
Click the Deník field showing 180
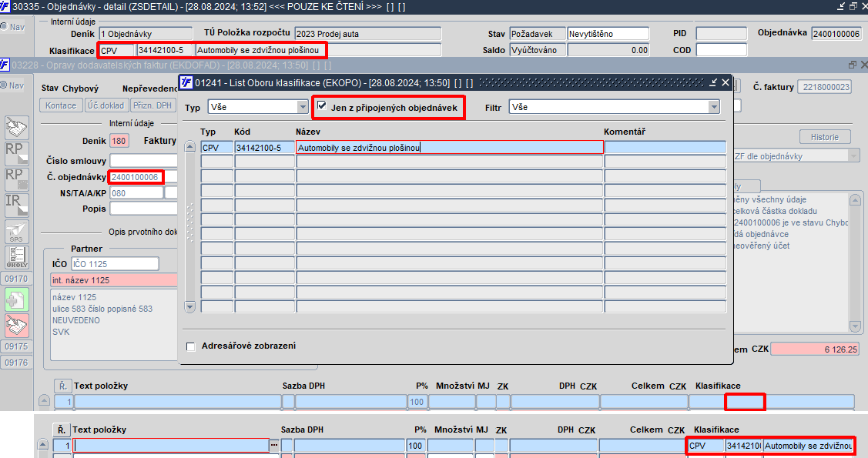click(x=119, y=141)
